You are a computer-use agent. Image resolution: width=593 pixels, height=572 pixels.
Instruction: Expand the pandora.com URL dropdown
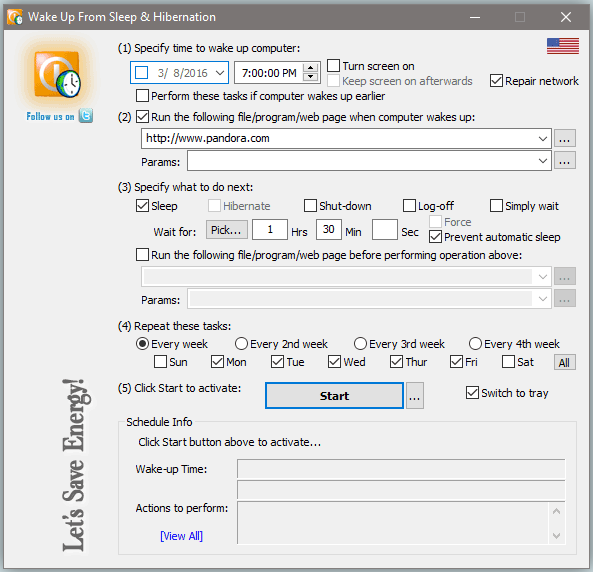click(543, 138)
